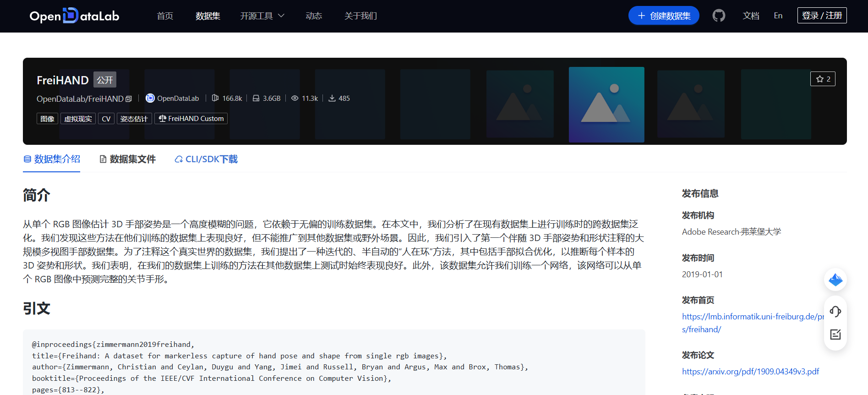Click the 创建数据集 button
The height and width of the screenshot is (395, 868).
coord(664,16)
